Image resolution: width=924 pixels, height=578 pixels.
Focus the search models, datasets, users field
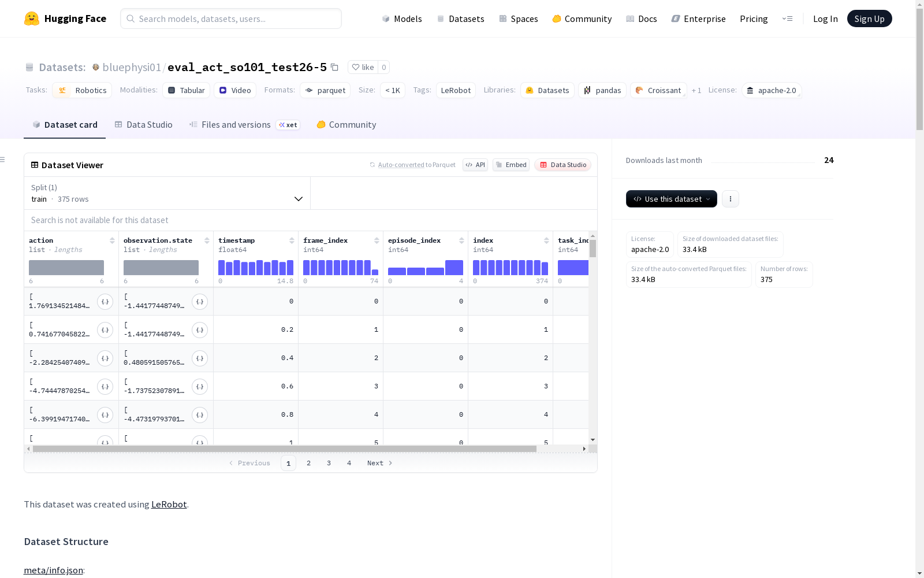point(231,18)
